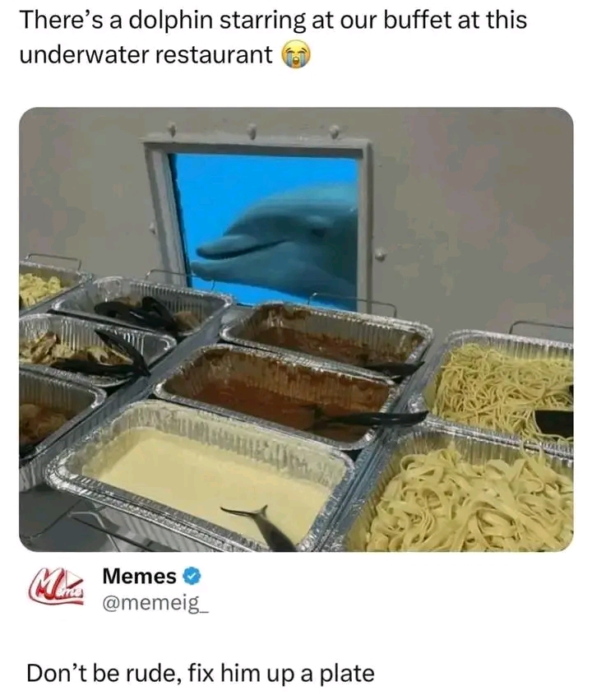Click the crying emoji in the caption

[x=295, y=55]
